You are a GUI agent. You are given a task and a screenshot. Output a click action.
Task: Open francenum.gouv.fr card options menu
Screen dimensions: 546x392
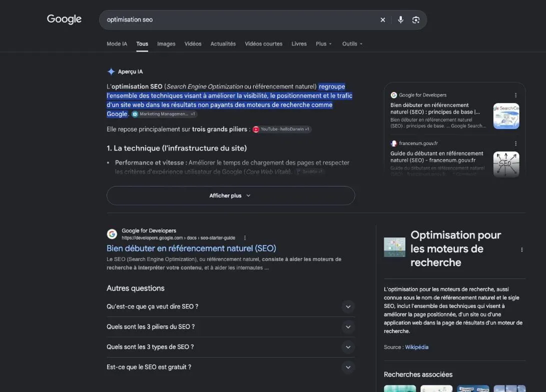pyautogui.click(x=515, y=143)
